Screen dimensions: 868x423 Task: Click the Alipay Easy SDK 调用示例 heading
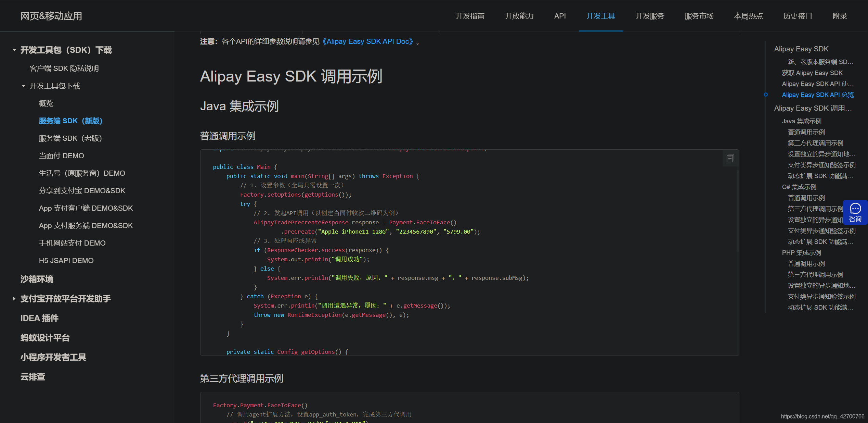click(291, 76)
